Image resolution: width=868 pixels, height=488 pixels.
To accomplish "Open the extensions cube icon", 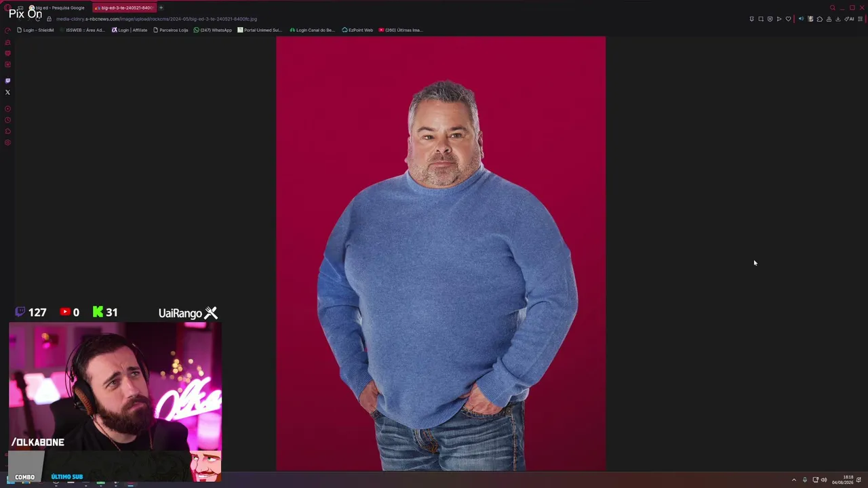I will 819,19.
